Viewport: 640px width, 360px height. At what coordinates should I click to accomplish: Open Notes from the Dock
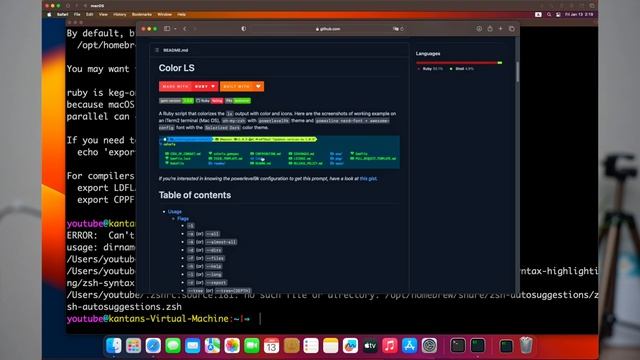[x=331, y=346]
